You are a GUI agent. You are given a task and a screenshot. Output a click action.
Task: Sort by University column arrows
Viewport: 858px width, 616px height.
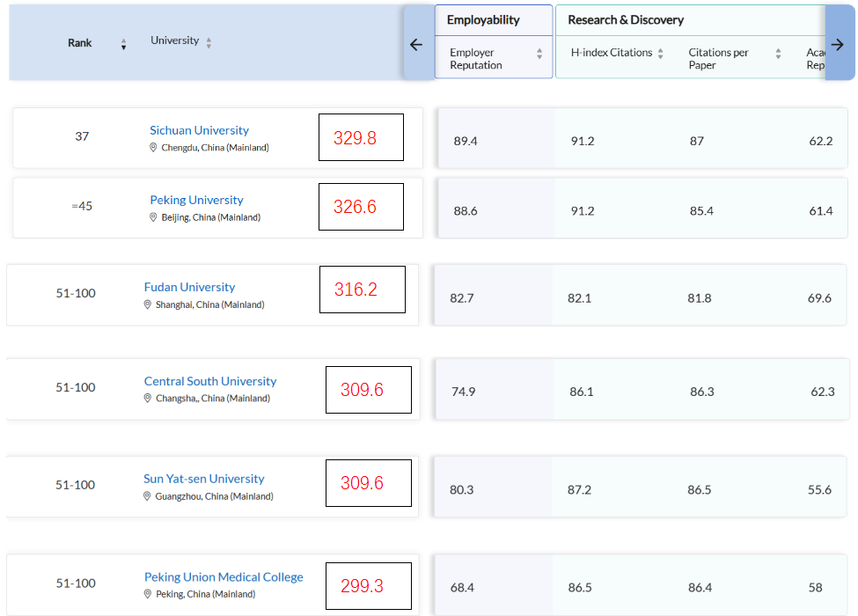209,42
